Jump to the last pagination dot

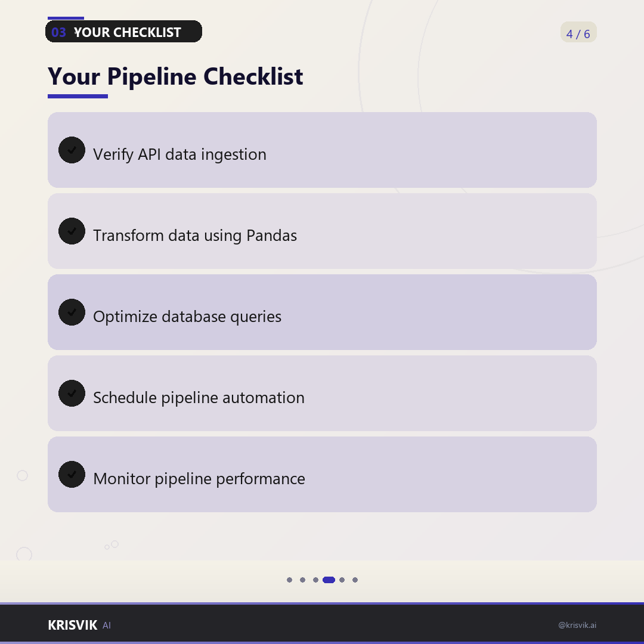(355, 580)
